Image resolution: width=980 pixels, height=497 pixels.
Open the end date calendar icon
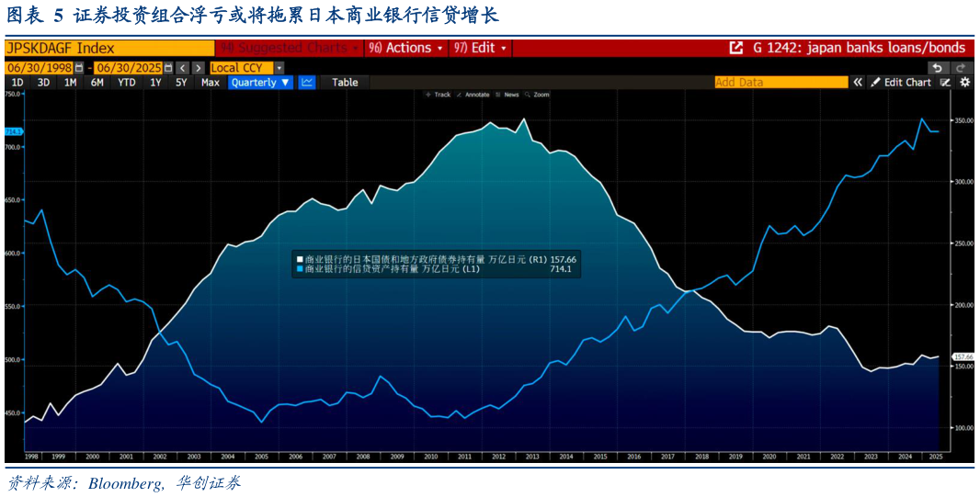(167, 68)
